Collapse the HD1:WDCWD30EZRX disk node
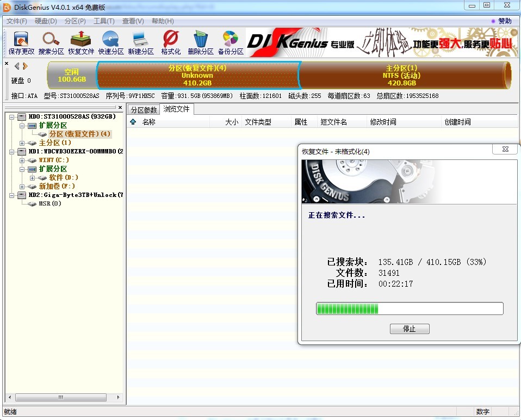The width and height of the screenshot is (521, 420). tap(11, 152)
